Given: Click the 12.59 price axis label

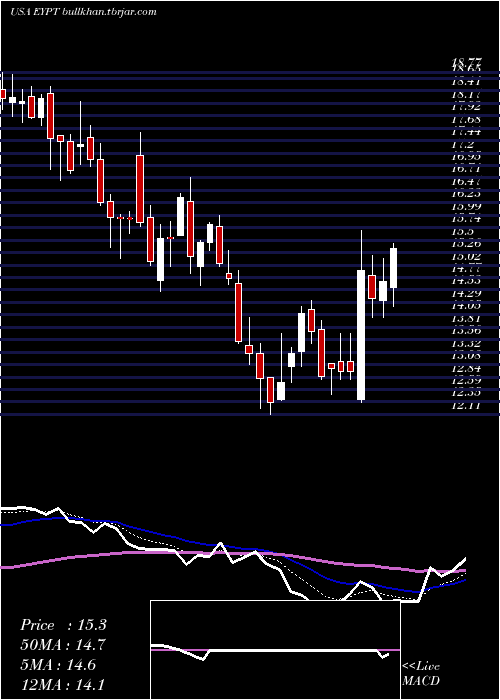Looking at the screenshot, I should point(466,381).
